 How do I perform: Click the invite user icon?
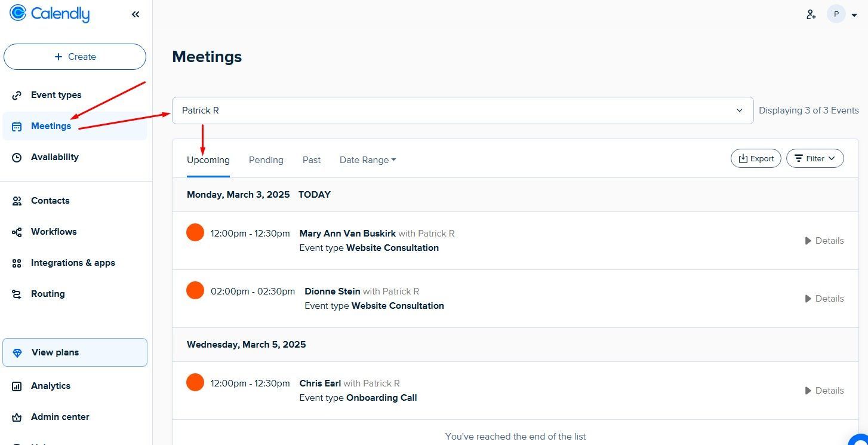point(811,14)
